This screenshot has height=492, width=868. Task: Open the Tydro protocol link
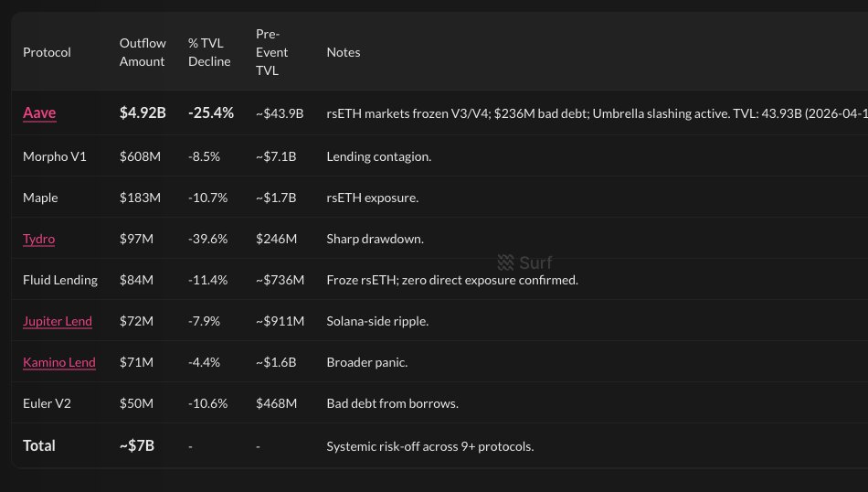coord(38,239)
